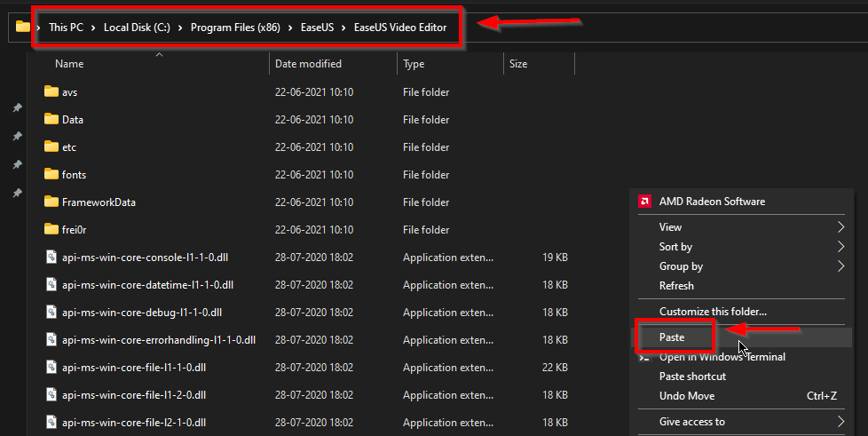The width and height of the screenshot is (868, 436).
Task: Select file api-ms-win-core-datetime-l1-1-0.dll
Action: coord(148,285)
